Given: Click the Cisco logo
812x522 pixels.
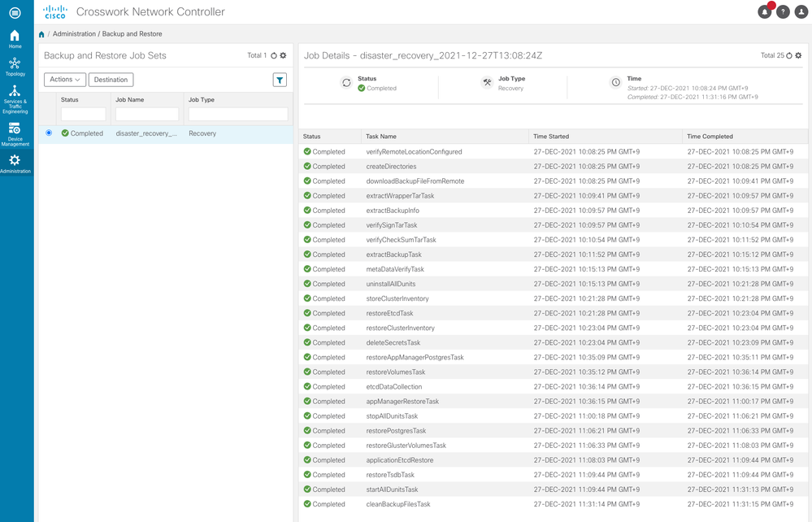Looking at the screenshot, I should (55, 12).
